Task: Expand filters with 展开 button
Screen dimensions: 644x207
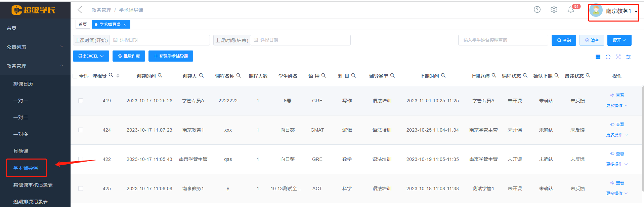Action: [619, 40]
